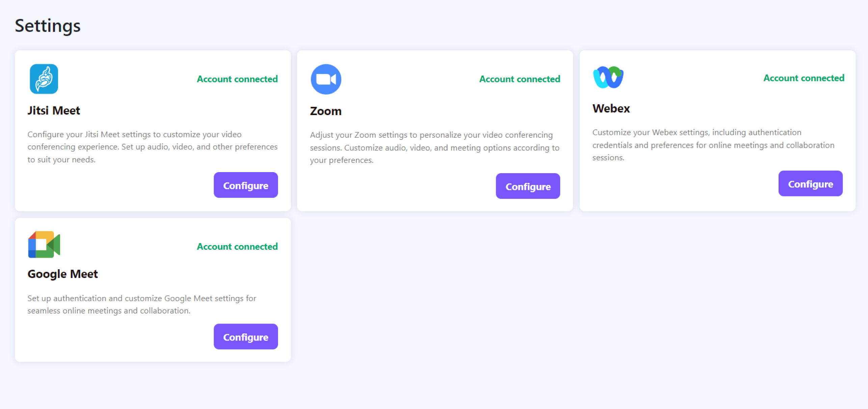Viewport: 868px width, 409px height.
Task: Open Configure for Jitsi Meet
Action: pos(246,185)
